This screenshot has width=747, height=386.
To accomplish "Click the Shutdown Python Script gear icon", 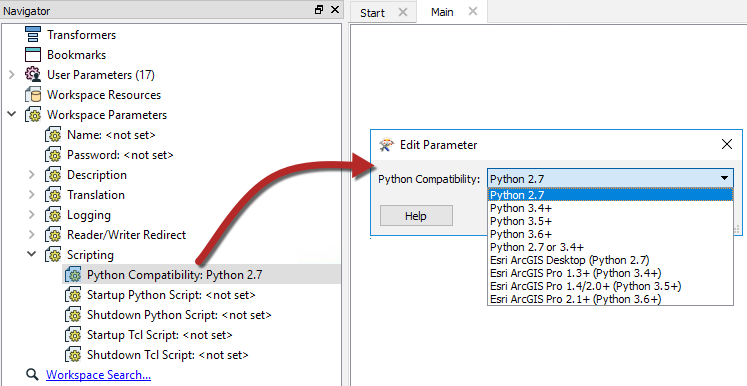I will coord(73,315).
